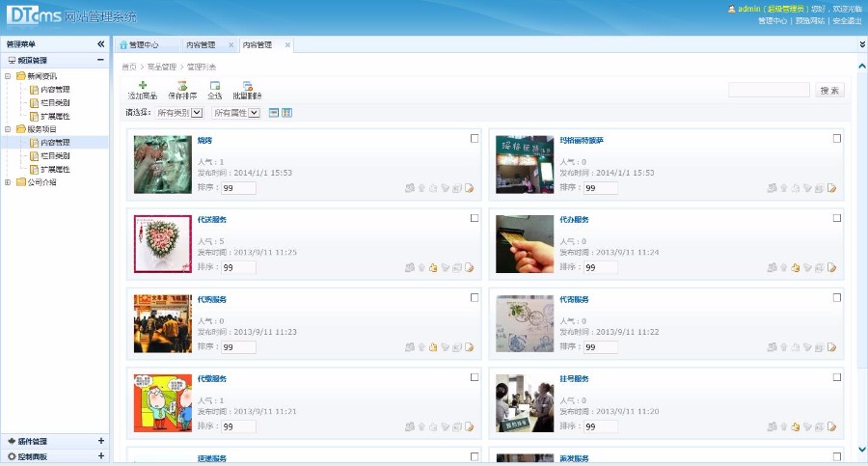Click the search keyword input field
Viewport: 868px width, 466px height.
click(769, 90)
